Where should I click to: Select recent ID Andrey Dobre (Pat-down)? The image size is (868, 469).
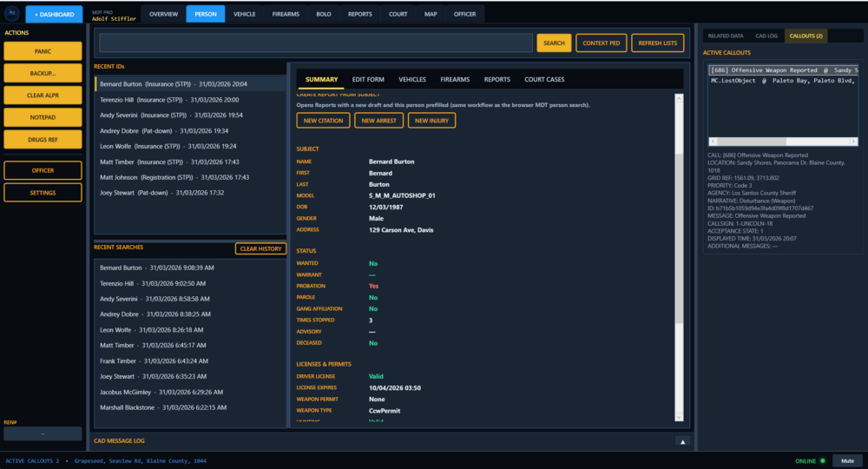click(190, 130)
